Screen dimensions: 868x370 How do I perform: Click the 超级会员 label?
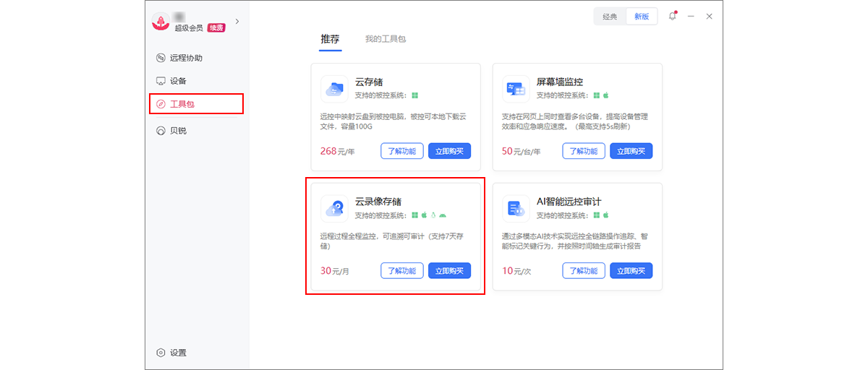(x=189, y=28)
